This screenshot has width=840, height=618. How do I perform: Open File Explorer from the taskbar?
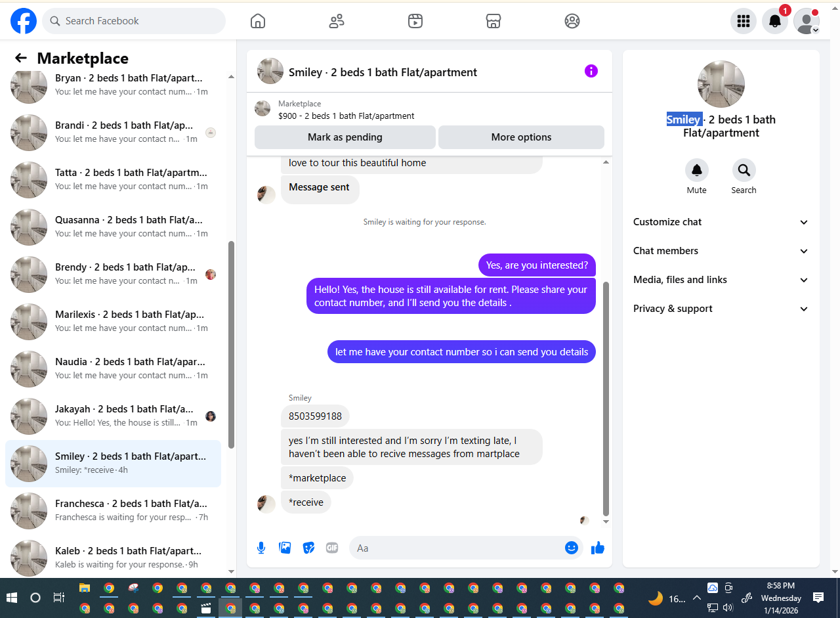click(x=85, y=588)
